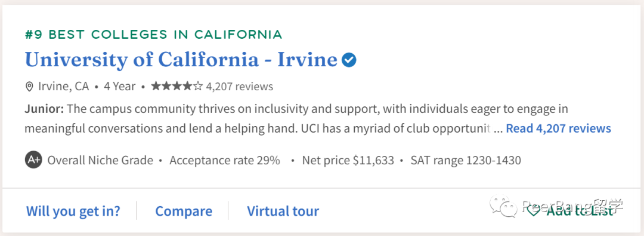The image size is (644, 236).
Task: Click the location pin icon
Action: pos(29,87)
